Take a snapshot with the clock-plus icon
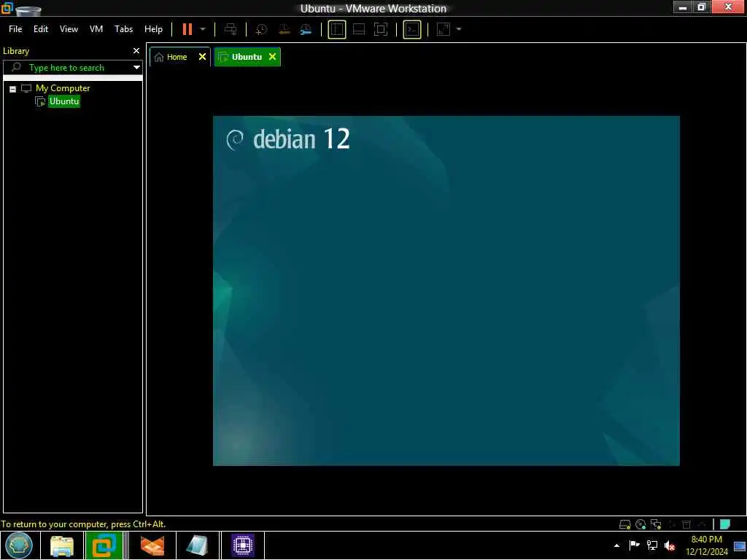 click(x=261, y=29)
